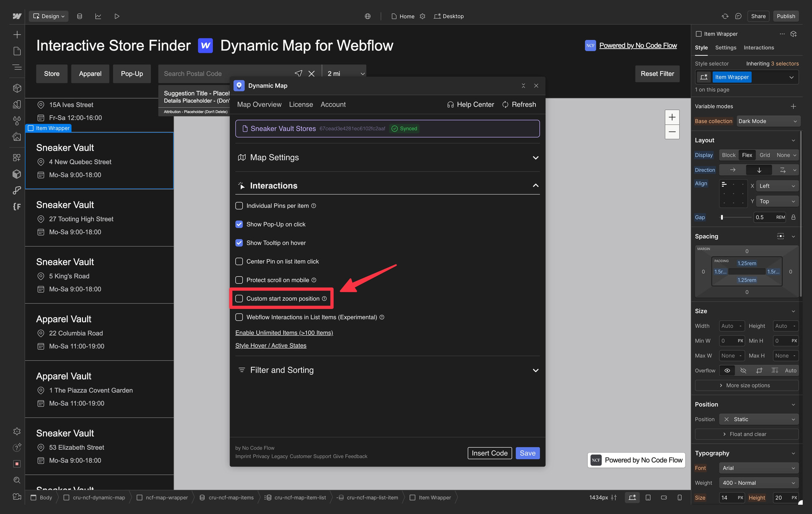The image size is (812, 514).
Task: Lock the gap value padlock icon
Action: pos(793,217)
